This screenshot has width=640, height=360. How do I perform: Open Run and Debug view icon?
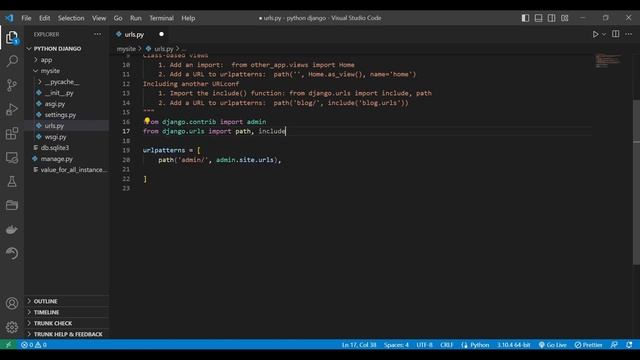click(x=12, y=109)
